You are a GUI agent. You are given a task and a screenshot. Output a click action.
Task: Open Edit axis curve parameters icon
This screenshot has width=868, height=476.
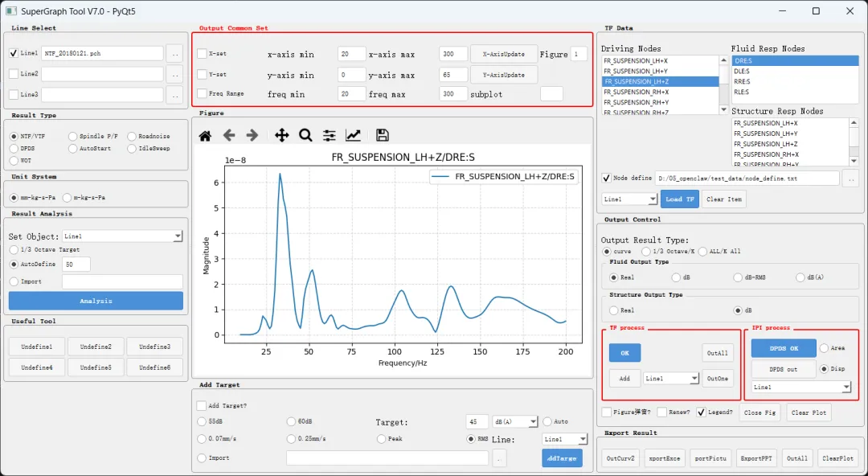point(353,135)
